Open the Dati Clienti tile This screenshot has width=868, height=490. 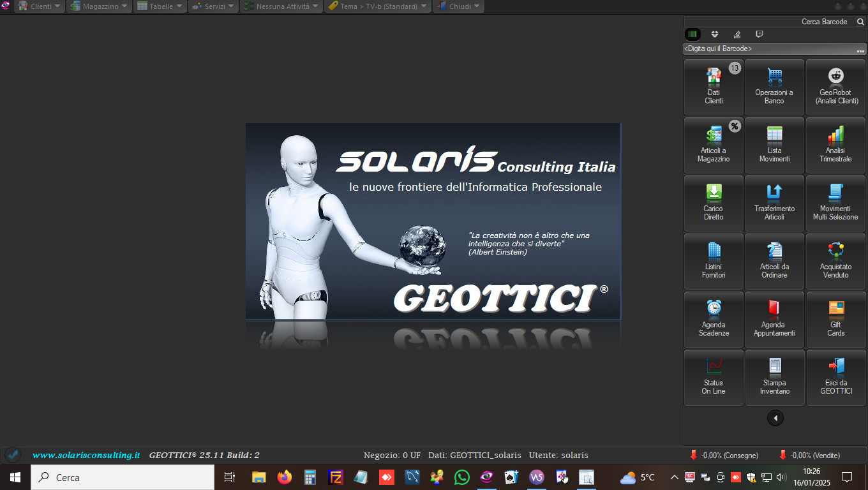point(714,87)
